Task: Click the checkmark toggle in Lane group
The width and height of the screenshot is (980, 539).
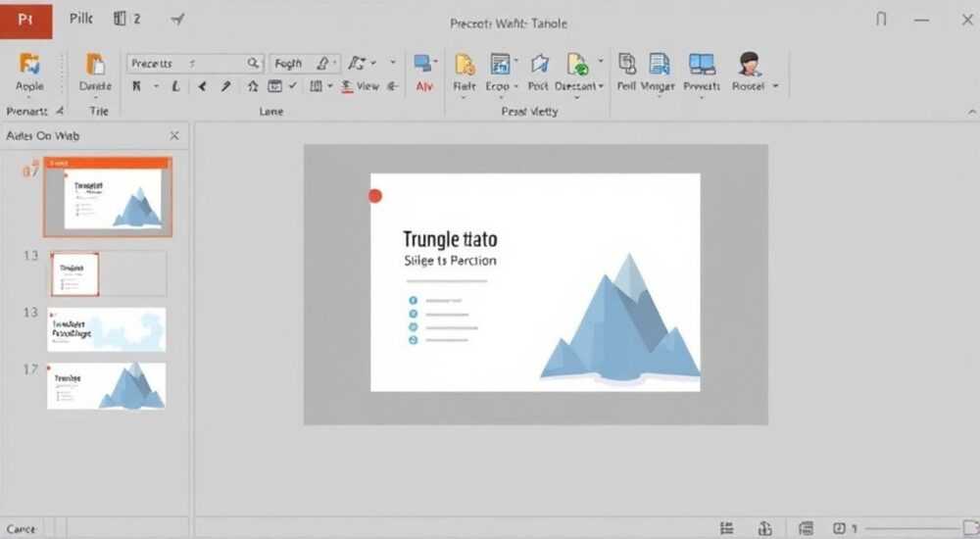Action: [x=292, y=85]
